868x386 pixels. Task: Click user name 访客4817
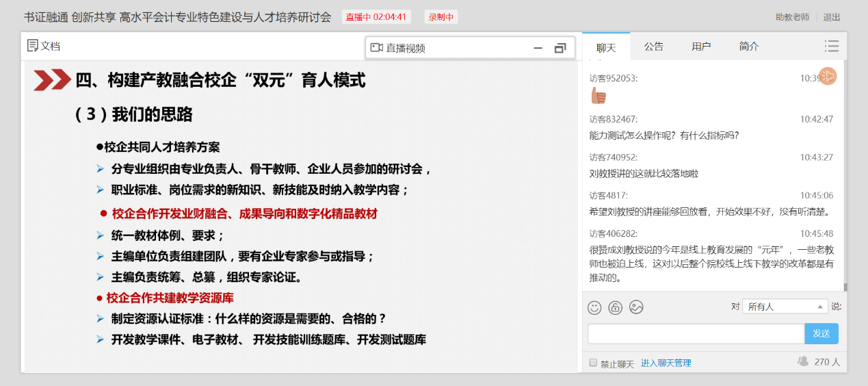point(609,195)
